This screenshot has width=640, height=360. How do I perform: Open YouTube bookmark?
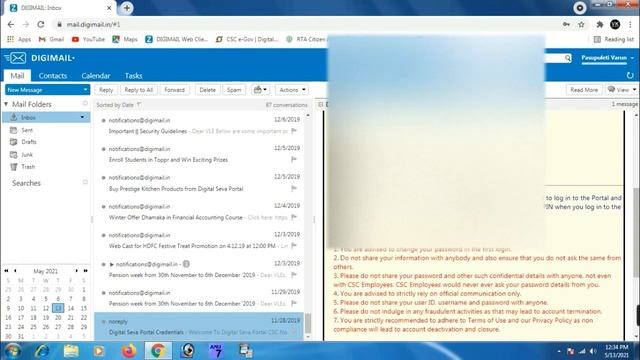tap(88, 39)
